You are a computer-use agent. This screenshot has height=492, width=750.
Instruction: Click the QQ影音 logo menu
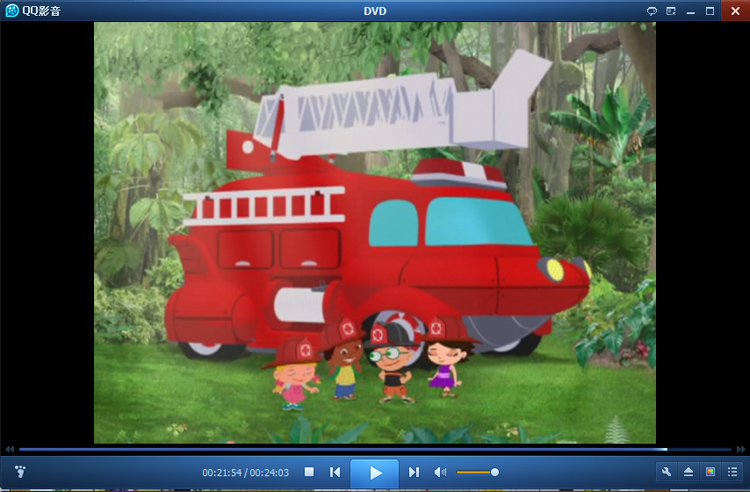(x=33, y=11)
